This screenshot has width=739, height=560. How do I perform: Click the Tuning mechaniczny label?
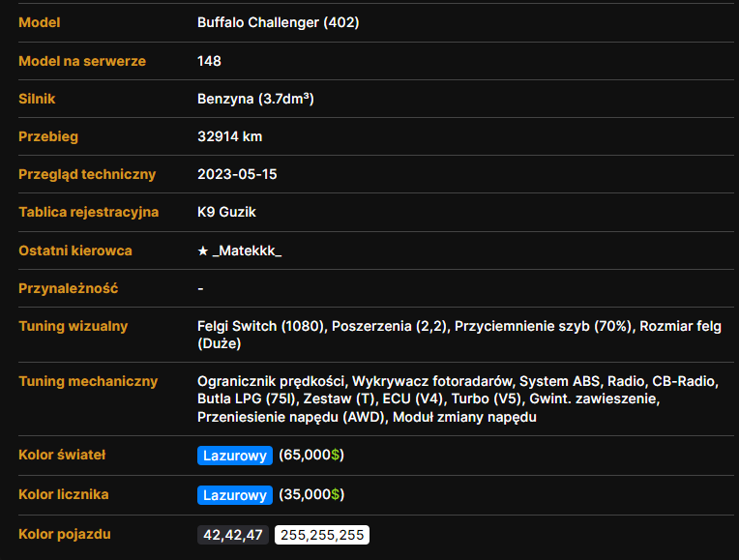click(x=88, y=381)
